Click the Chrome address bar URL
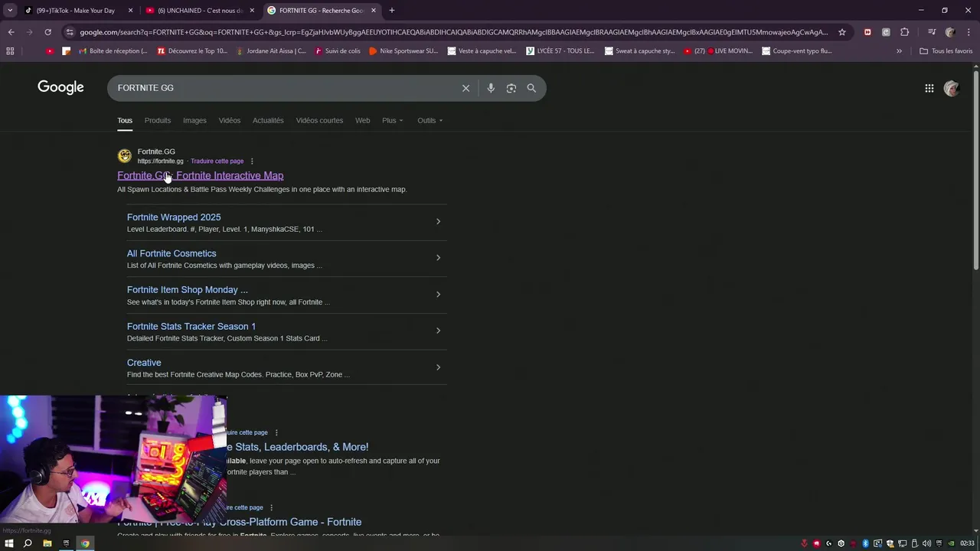980x551 pixels. 453,32
